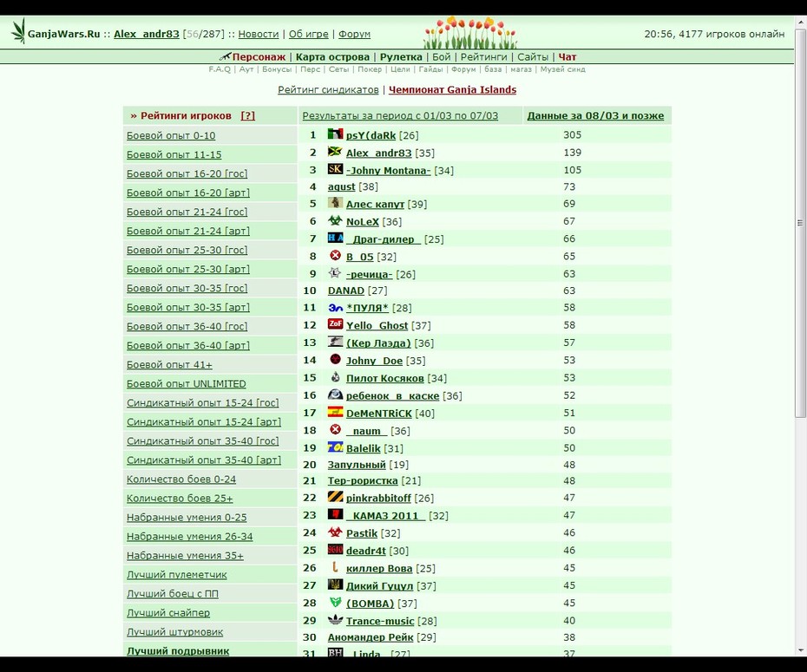This screenshot has width=807, height=672.
Task: Click red biohazard icon beside Pastik
Action: (335, 532)
